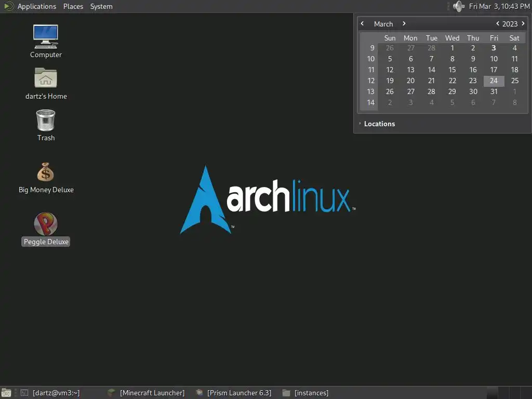The image size is (532, 399).
Task: Select March 21 in the calendar
Action: point(431,81)
